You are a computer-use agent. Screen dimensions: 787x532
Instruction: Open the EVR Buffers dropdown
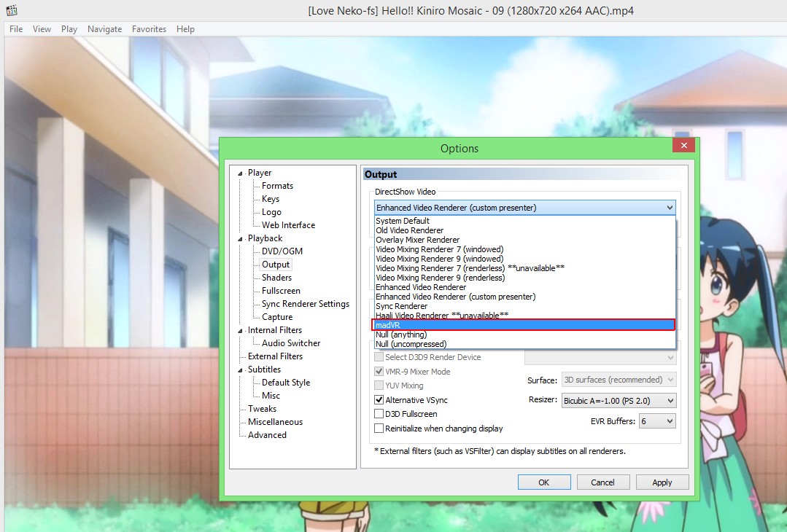tap(657, 421)
